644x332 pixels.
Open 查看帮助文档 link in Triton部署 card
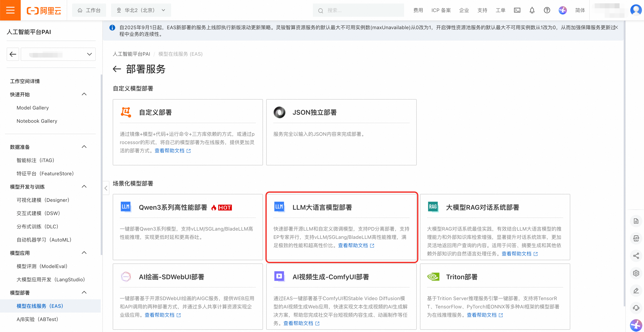click(x=482, y=315)
